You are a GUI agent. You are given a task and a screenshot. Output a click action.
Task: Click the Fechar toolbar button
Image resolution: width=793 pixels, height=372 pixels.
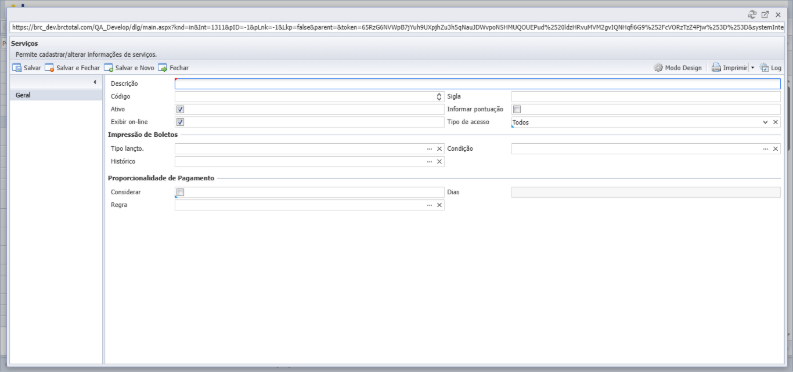[x=173, y=68]
